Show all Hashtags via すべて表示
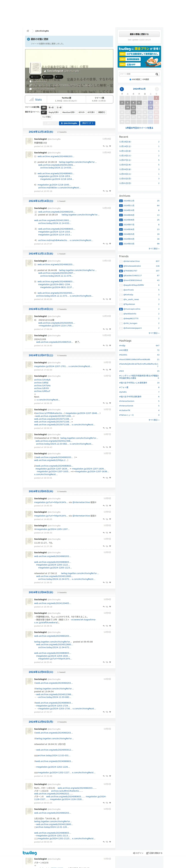 pyautogui.click(x=154, y=420)
